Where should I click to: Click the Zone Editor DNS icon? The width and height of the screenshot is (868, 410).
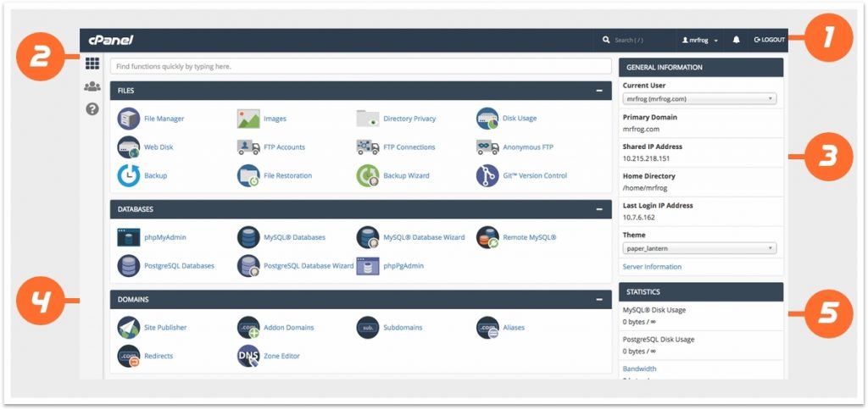248,356
